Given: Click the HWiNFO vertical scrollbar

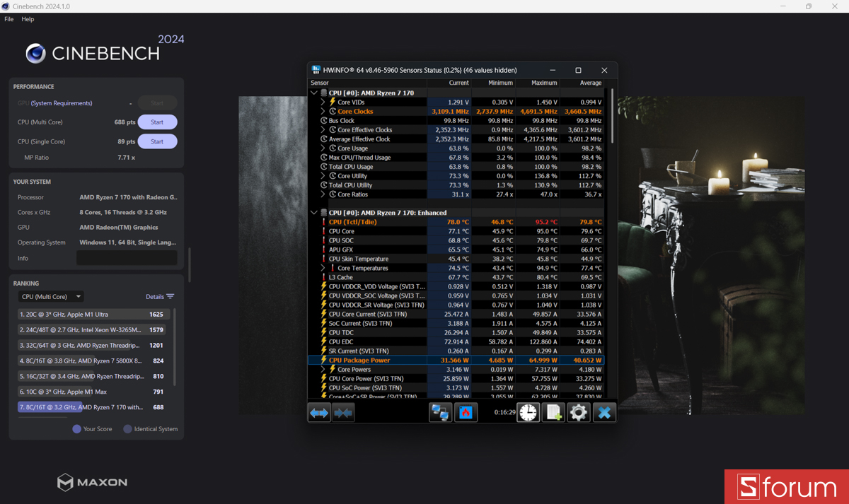Looking at the screenshot, I should [x=611, y=117].
